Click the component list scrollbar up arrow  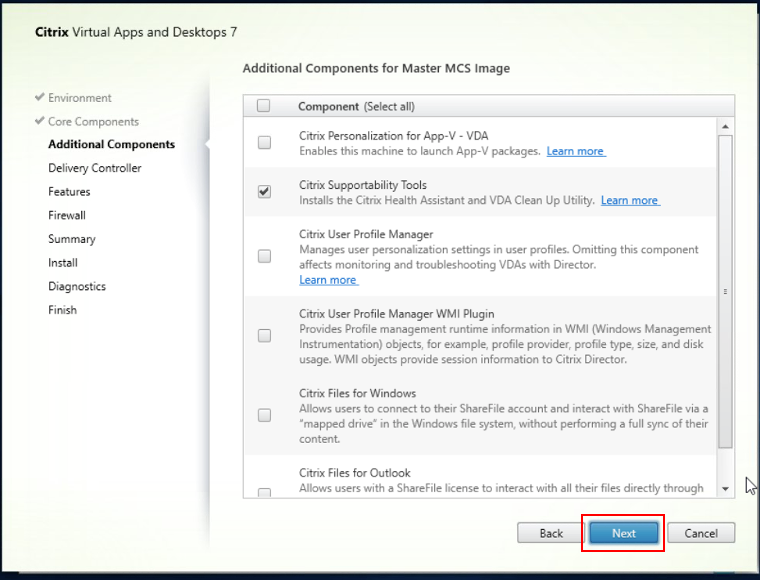click(726, 127)
